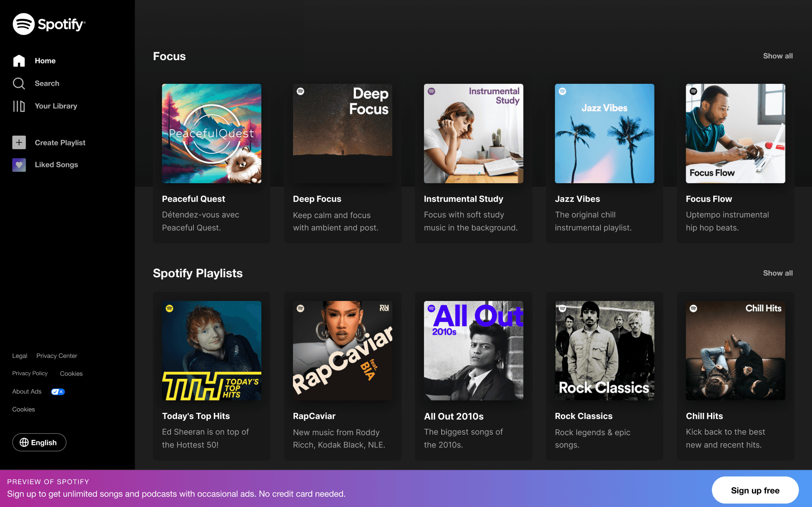Click the Spotify Playlists section heading
Screen dimensions: 812x507
pos(198,273)
